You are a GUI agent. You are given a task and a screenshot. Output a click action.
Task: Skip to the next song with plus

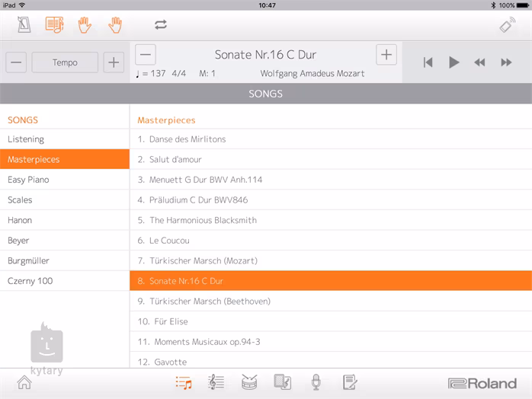[x=386, y=55]
